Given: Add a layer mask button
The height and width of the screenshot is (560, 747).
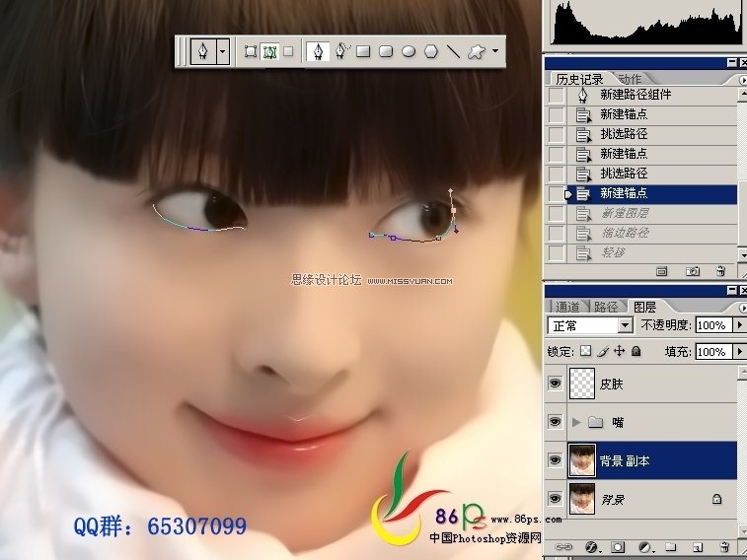Looking at the screenshot, I should click(618, 547).
